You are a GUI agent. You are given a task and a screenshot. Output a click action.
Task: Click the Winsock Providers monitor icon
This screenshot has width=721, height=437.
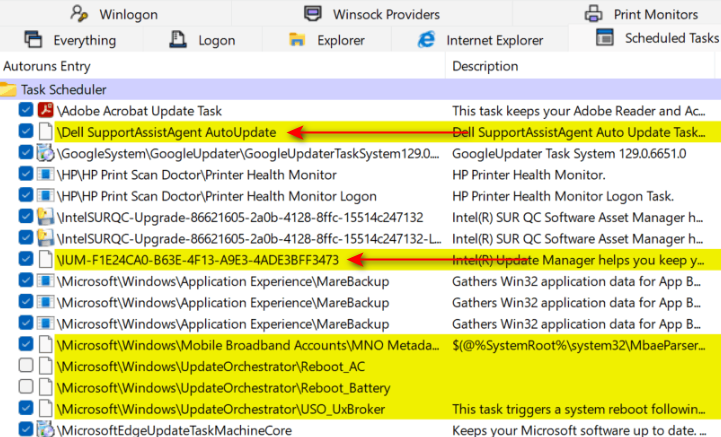click(313, 13)
